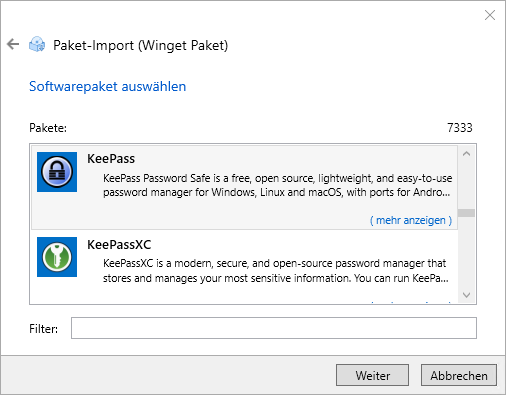Close the Paket-Import dialog
The image size is (506, 395).
pos(490,15)
